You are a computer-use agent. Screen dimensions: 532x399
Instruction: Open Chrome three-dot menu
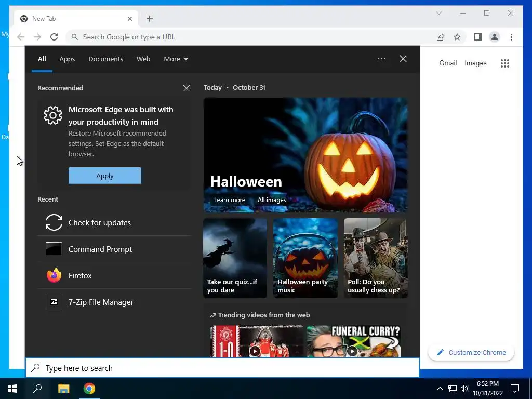[511, 37]
